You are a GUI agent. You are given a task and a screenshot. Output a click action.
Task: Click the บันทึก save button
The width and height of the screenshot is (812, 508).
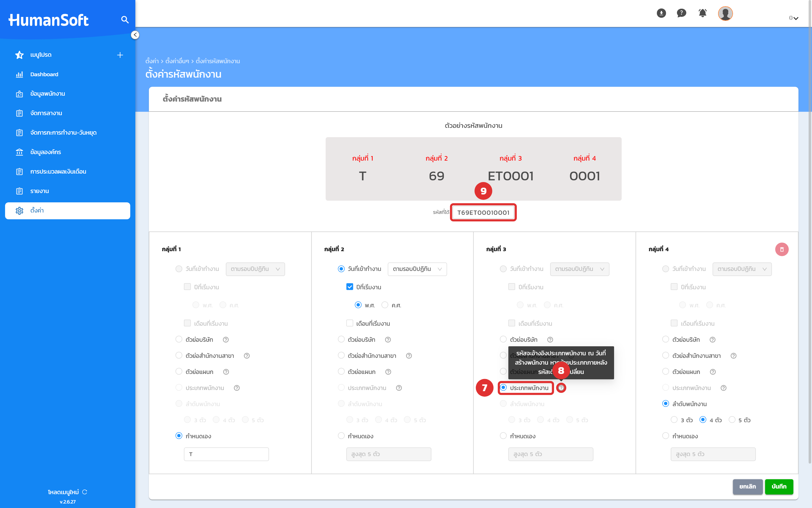(779, 487)
